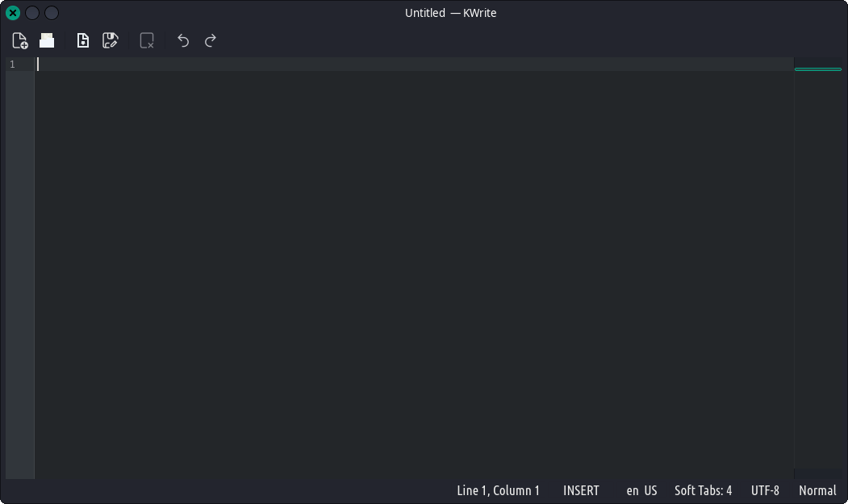Click line number 1 in the gutter
The image size is (848, 504).
point(12,65)
